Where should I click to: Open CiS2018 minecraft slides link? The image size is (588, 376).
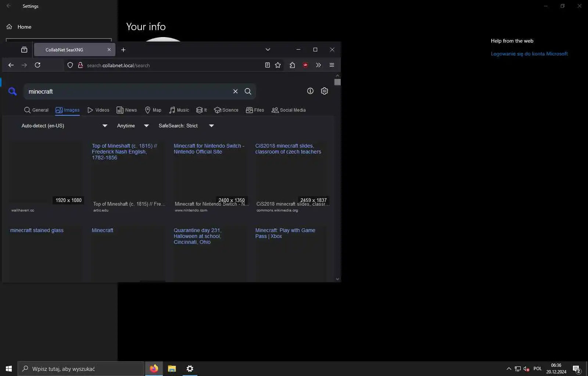pyautogui.click(x=288, y=149)
